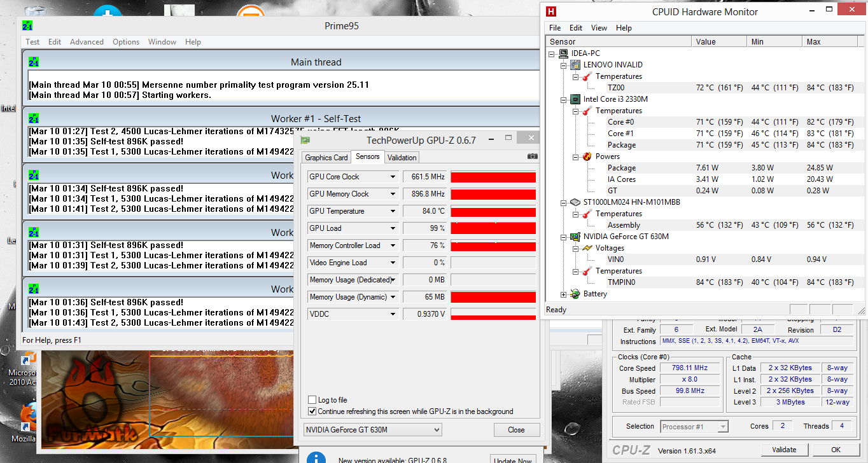The width and height of the screenshot is (868, 463).
Task: Collapse the LENOVO INVALID node
Action: pos(563,65)
